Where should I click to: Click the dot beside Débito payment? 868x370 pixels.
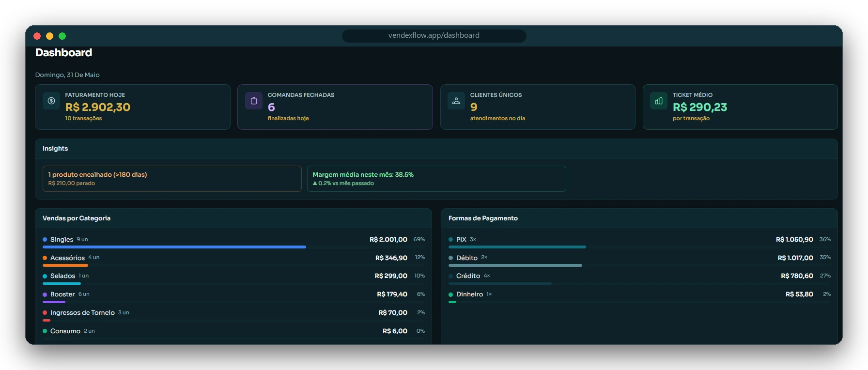pyautogui.click(x=450, y=258)
